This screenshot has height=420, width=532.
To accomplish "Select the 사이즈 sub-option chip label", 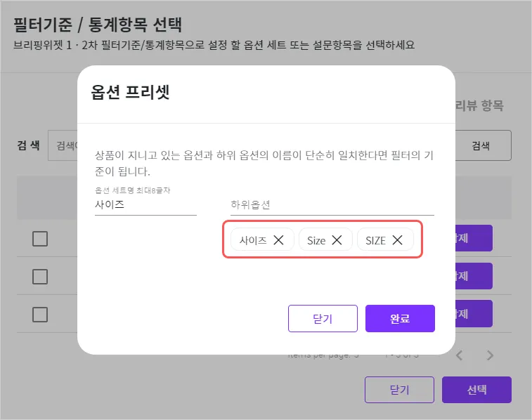I will click(253, 240).
